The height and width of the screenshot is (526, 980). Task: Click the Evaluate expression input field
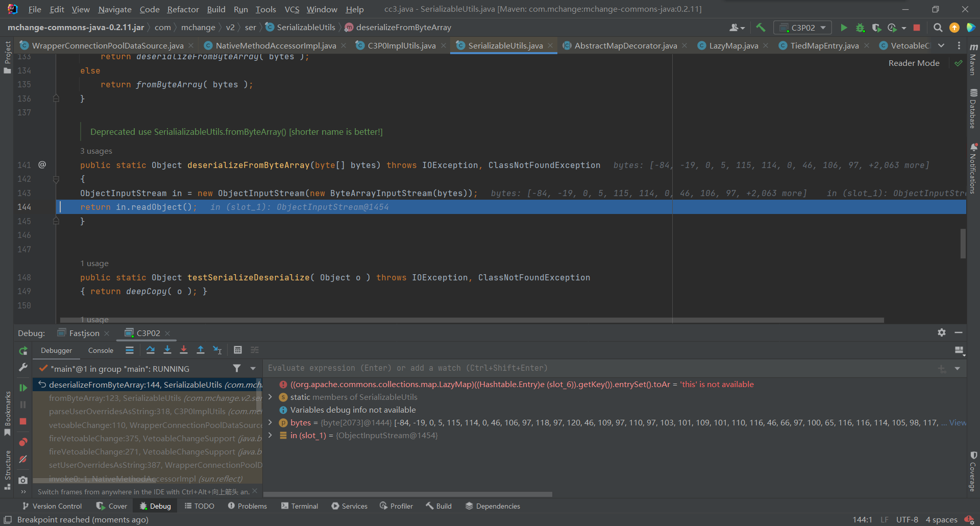(x=597, y=368)
